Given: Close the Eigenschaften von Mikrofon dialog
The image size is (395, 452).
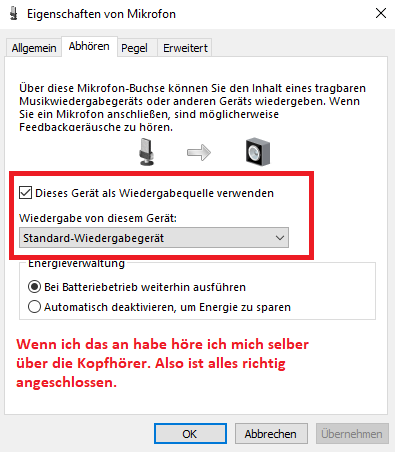Looking at the screenshot, I should tap(381, 13).
